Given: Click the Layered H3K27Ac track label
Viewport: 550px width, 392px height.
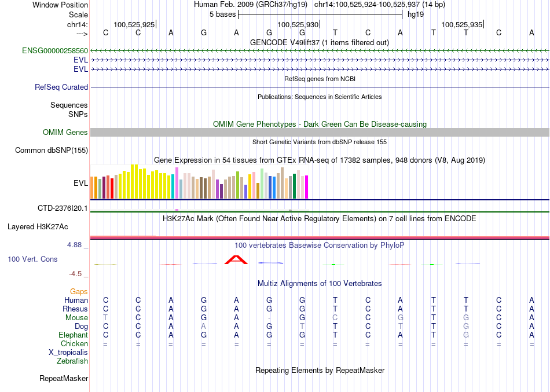Looking at the screenshot, I should pos(38,227).
